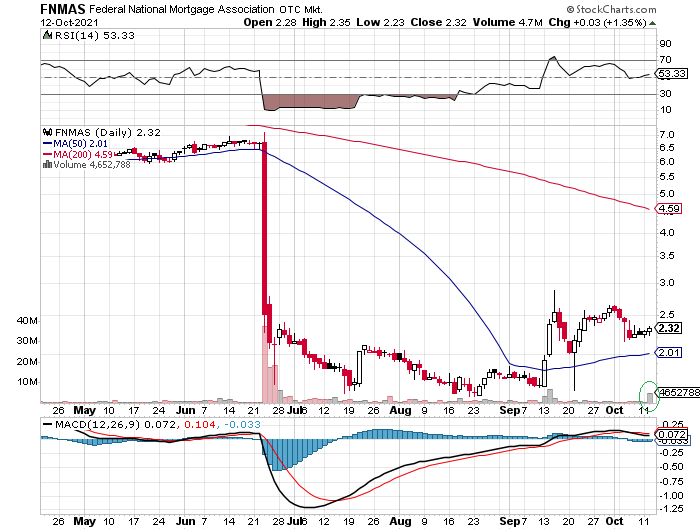The width and height of the screenshot is (700, 530).
Task: Click the green RSI overbought peak in September
Action: click(553, 58)
